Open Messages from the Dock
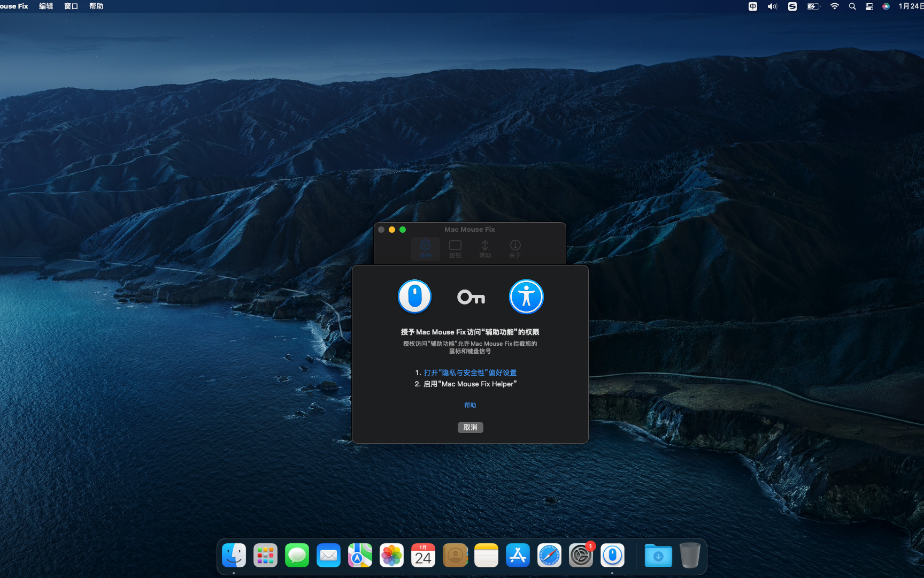 click(x=297, y=556)
